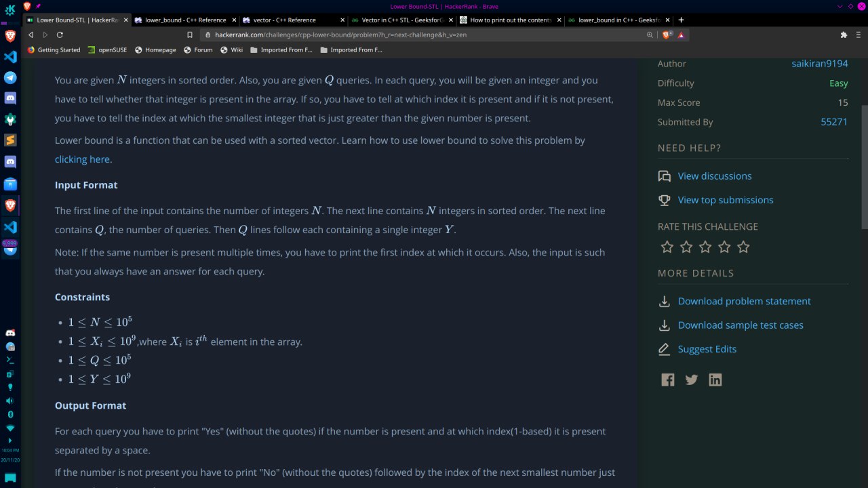Click the Twitter share icon
The height and width of the screenshot is (488, 868).
tap(692, 380)
